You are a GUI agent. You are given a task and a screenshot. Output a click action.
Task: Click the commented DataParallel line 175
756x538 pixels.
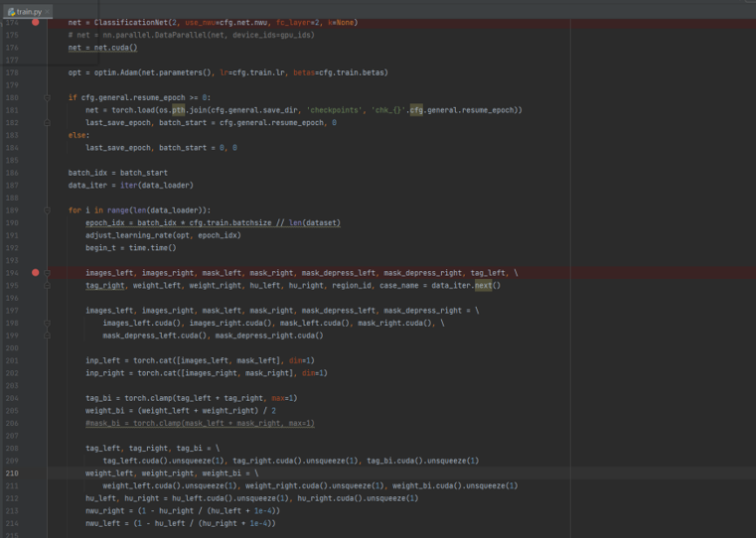click(x=192, y=35)
